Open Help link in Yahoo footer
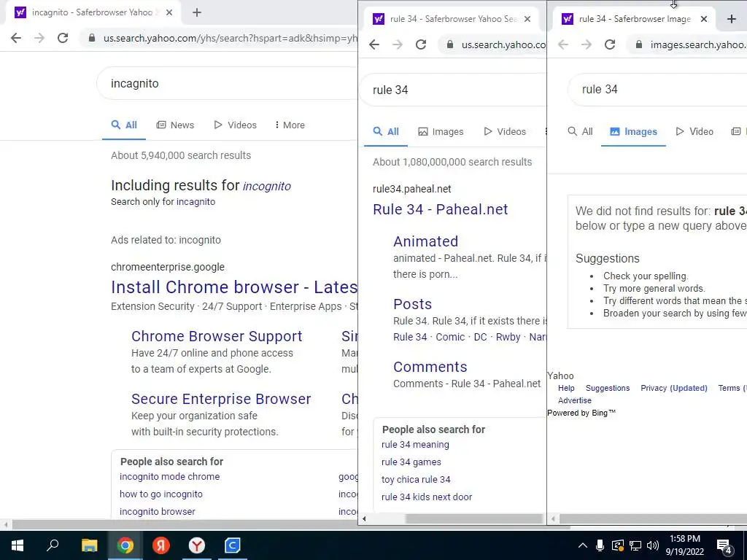747x560 pixels. (566, 388)
